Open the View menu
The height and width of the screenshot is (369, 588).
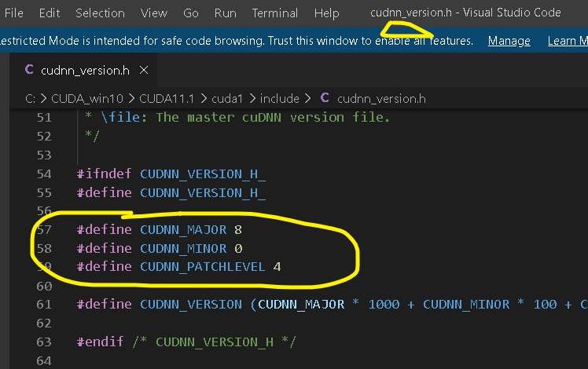(x=154, y=13)
